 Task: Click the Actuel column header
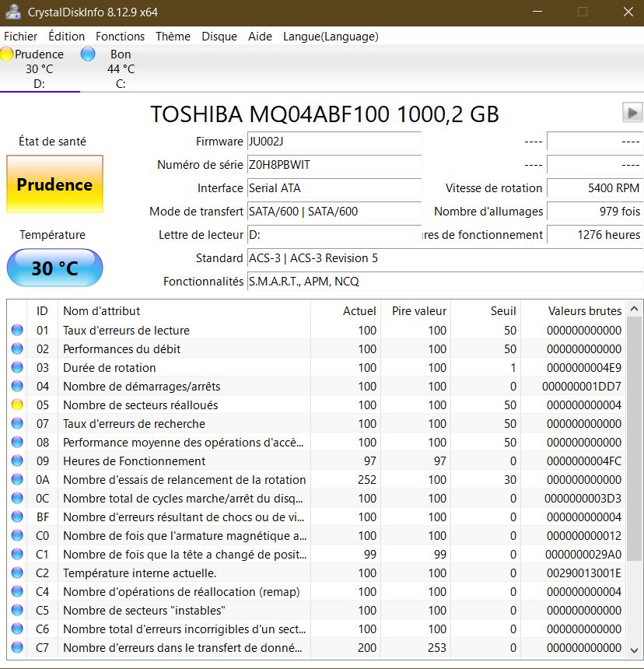pos(345,311)
